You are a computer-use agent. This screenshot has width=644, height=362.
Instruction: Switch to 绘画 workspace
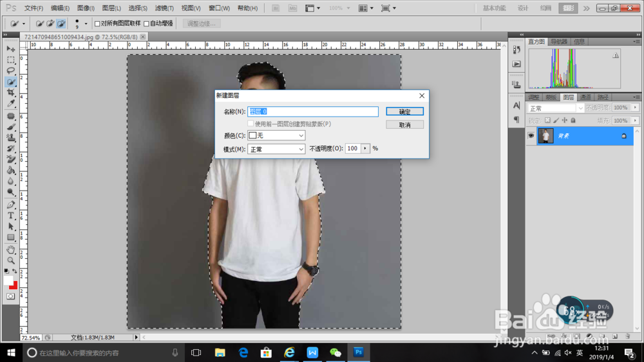[545, 8]
